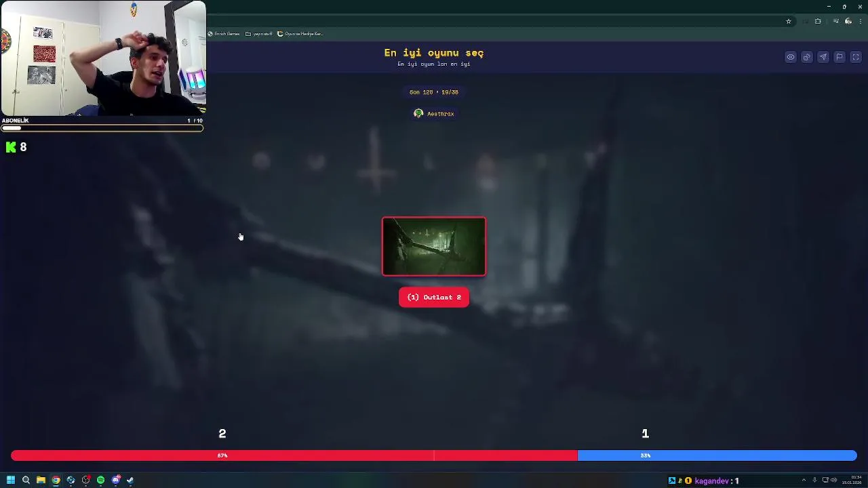Bookmark this page with the star icon
This screenshot has height=488, width=868.
pos(789,22)
